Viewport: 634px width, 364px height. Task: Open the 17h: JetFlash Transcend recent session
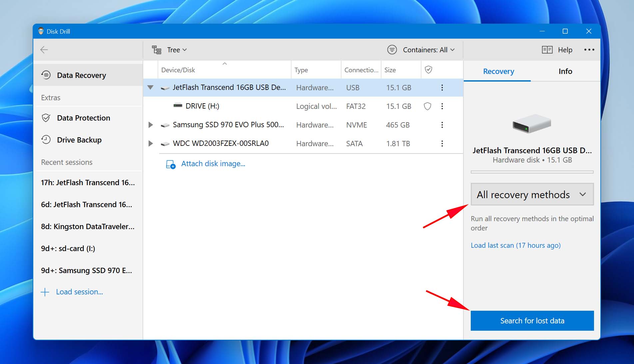[88, 182]
